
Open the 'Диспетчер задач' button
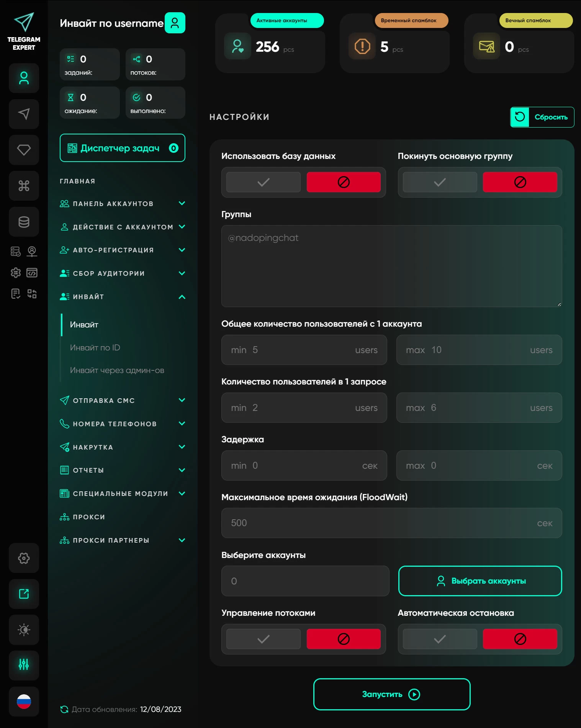(123, 148)
